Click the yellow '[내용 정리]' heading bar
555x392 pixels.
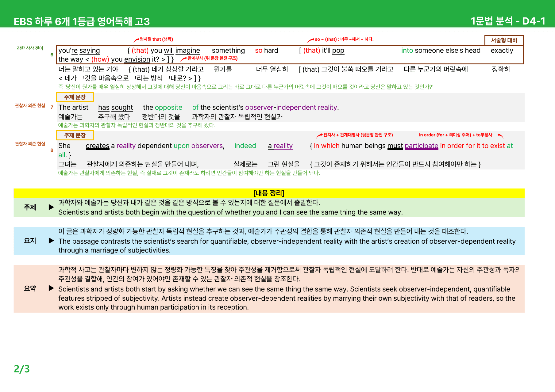[x=269, y=193]
